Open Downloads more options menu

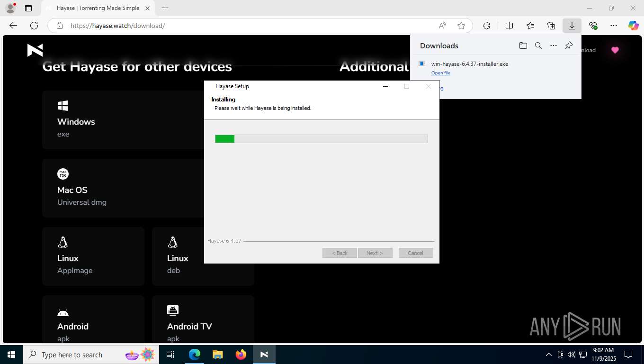[x=553, y=45]
